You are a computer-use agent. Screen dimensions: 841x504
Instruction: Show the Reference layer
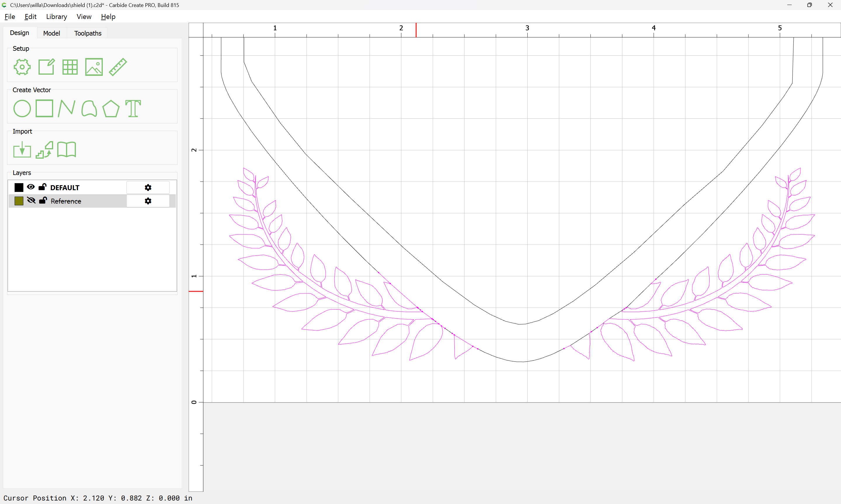tap(31, 200)
